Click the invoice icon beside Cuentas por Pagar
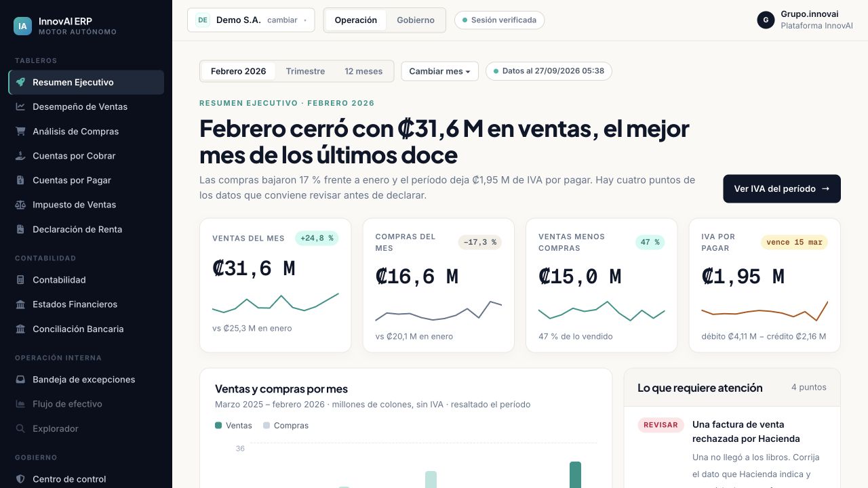 [x=21, y=180]
